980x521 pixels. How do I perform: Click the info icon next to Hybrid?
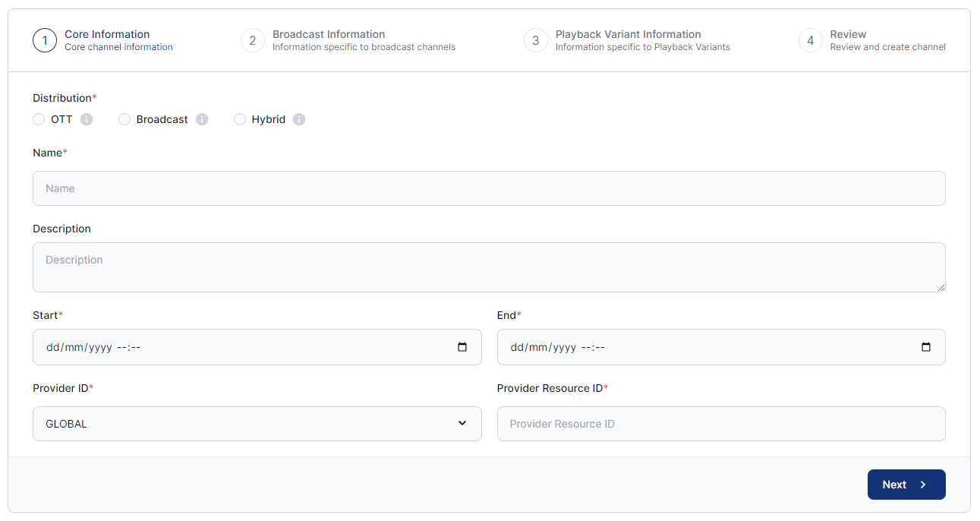point(299,119)
